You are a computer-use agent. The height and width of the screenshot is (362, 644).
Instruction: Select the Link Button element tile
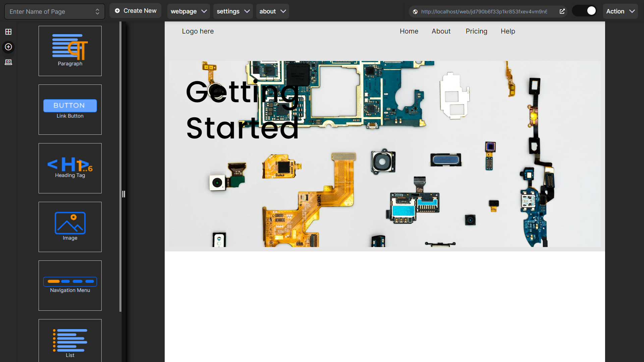point(70,110)
